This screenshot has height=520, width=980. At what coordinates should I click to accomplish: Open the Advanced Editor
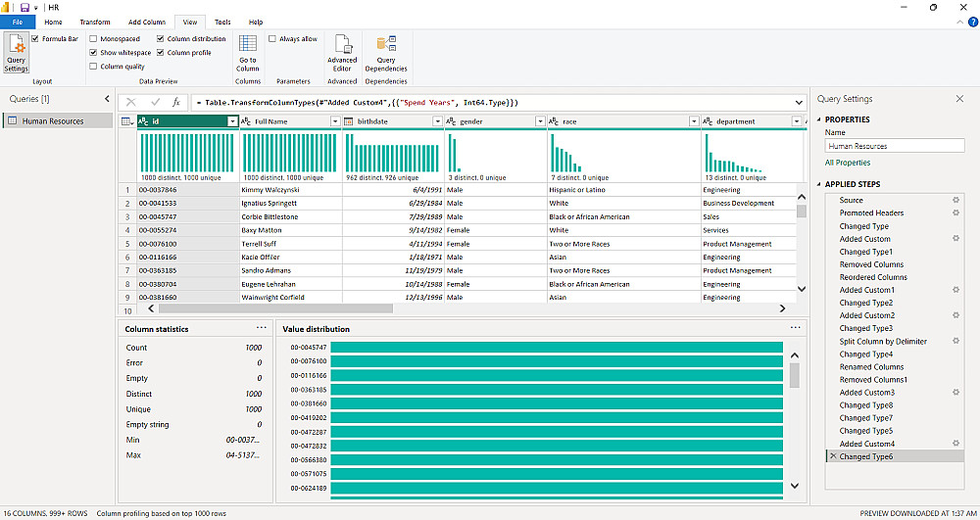pyautogui.click(x=342, y=53)
